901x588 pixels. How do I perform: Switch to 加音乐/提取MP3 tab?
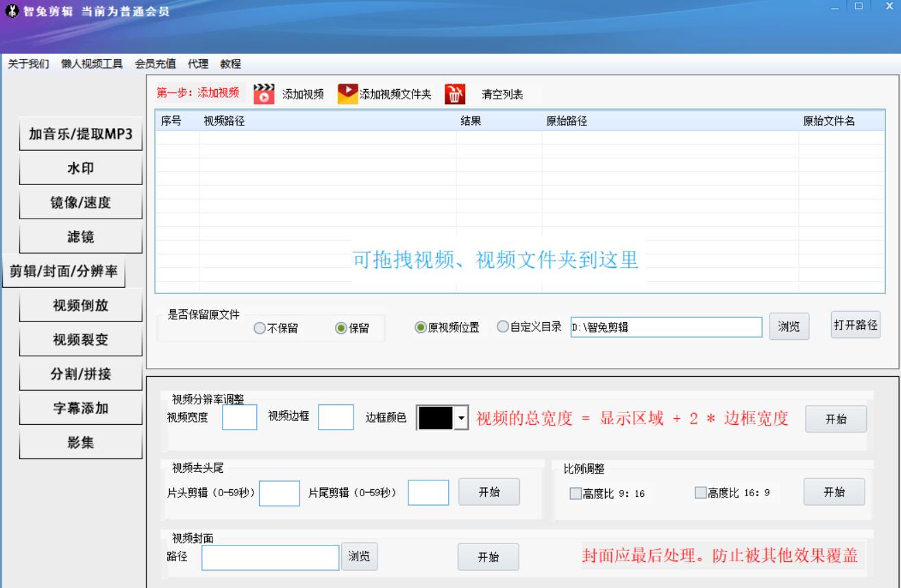(x=80, y=134)
